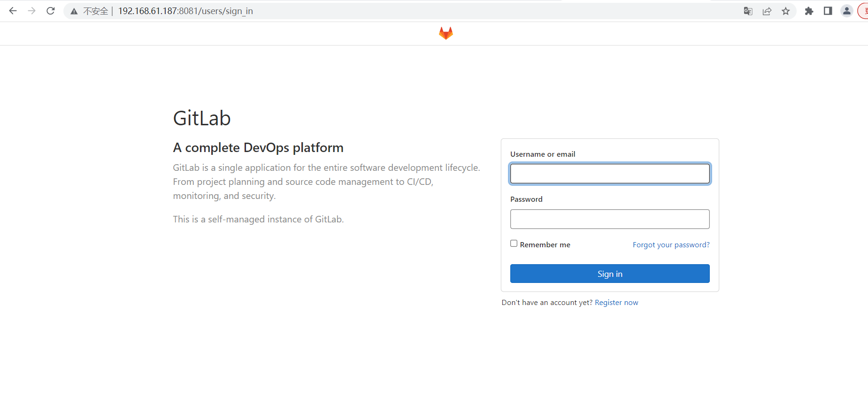Click the Password label
The image size is (868, 404).
(526, 199)
